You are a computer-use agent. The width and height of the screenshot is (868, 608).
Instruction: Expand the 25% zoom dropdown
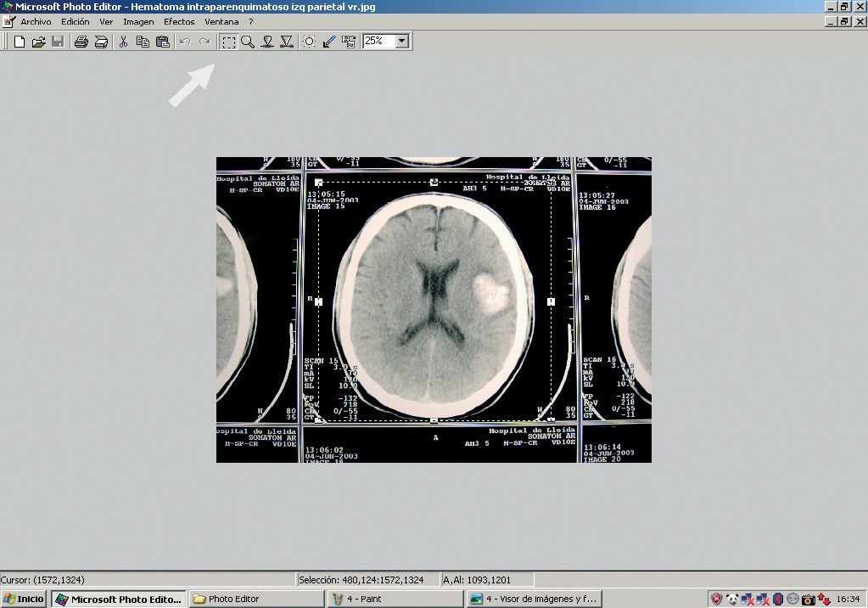[x=401, y=41]
